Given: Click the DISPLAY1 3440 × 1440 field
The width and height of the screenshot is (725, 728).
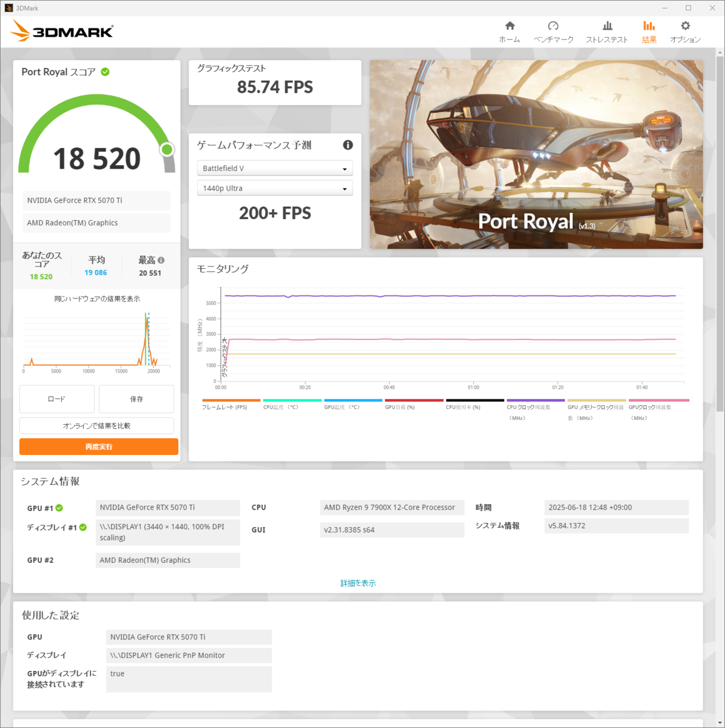Looking at the screenshot, I should tap(168, 532).
